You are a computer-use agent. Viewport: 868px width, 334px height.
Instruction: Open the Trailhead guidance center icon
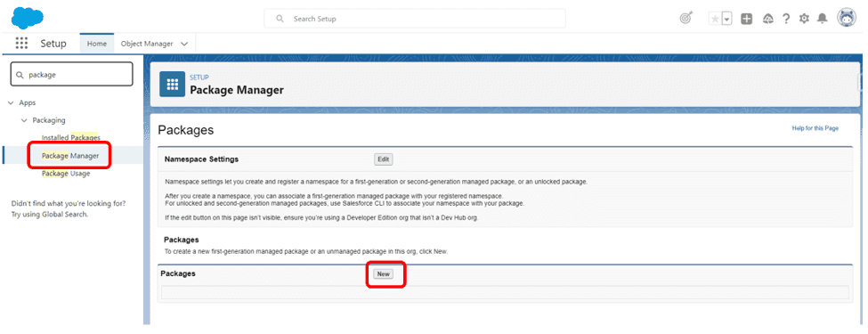click(685, 19)
